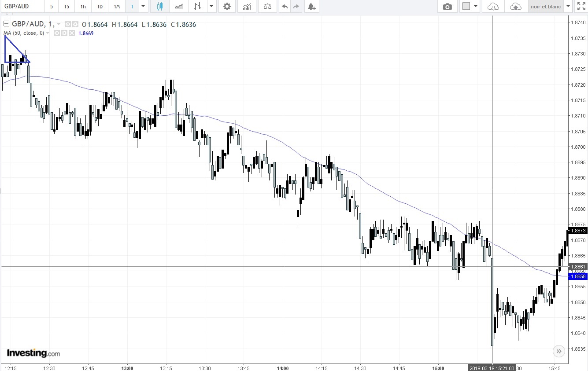Image resolution: width=588 pixels, height=371 pixels.
Task: Click the compare symbols scales icon
Action: (x=267, y=7)
